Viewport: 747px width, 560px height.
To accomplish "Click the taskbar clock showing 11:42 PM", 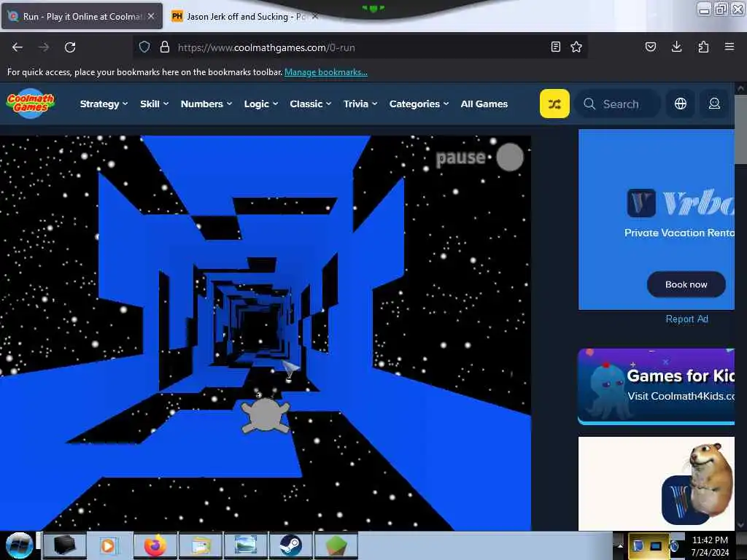I will coord(710,546).
